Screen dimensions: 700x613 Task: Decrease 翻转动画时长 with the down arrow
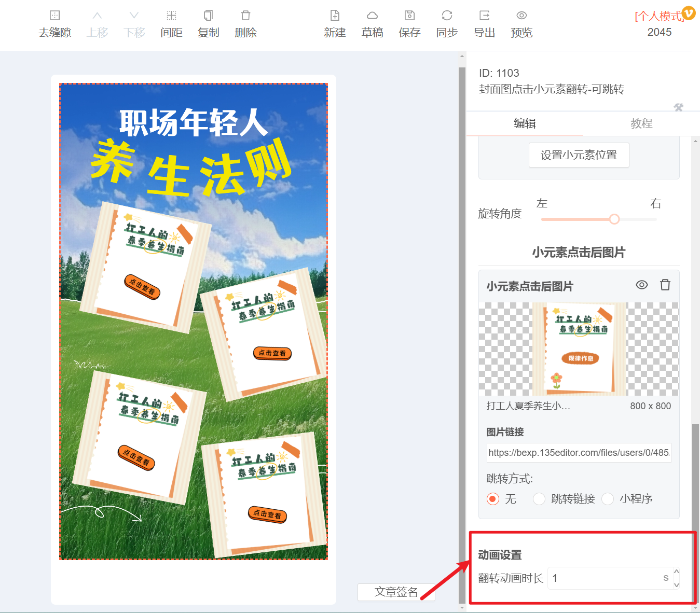pyautogui.click(x=677, y=584)
